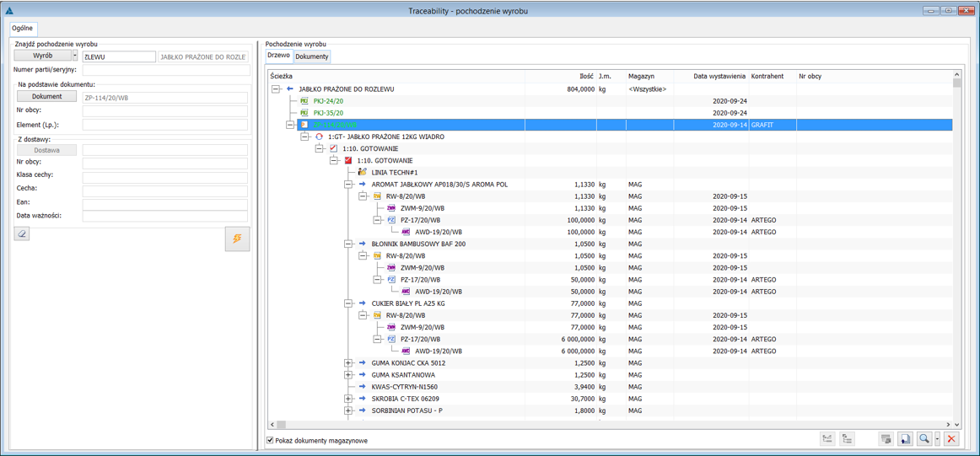
Task: Click the stacked windows icon button at bottom
Action: [x=885, y=439]
